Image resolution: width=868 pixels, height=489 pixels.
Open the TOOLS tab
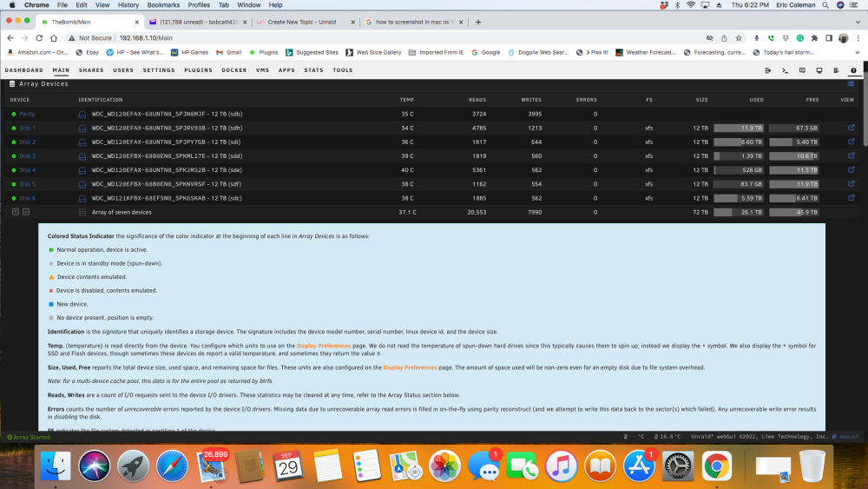point(343,70)
